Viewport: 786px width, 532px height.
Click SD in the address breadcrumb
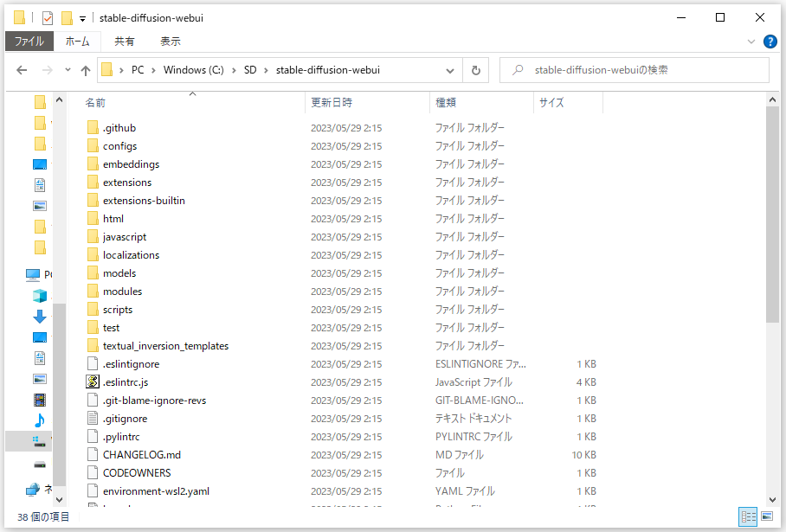coord(250,70)
